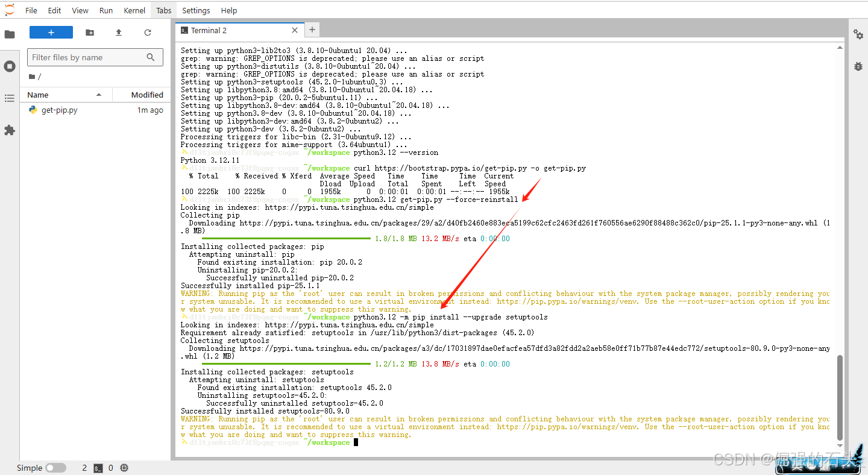Click the blue New Launcher button
The width and height of the screenshot is (868, 475).
(x=51, y=33)
